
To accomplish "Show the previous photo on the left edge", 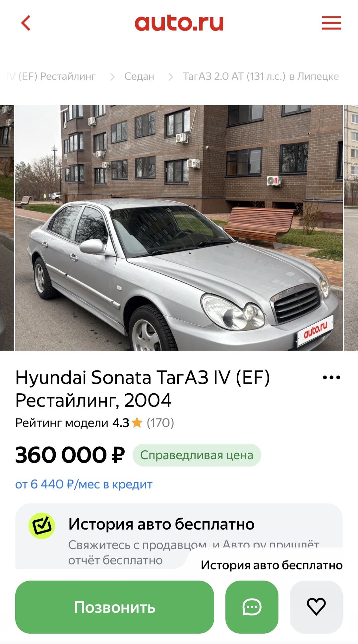I will click(7, 228).
